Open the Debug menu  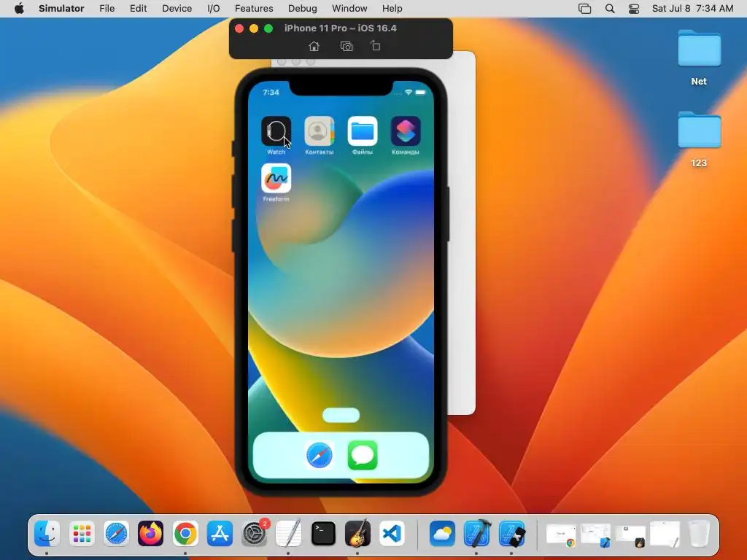[x=303, y=9]
